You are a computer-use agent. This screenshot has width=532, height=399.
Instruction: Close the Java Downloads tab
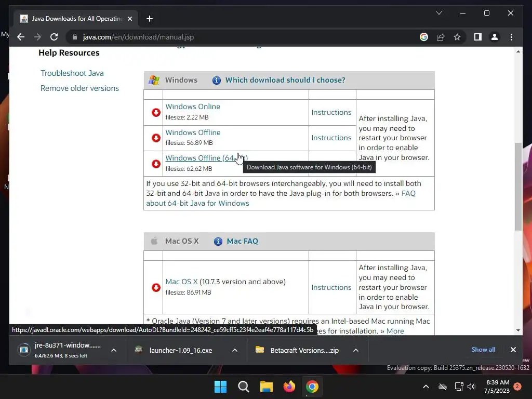tap(129, 19)
